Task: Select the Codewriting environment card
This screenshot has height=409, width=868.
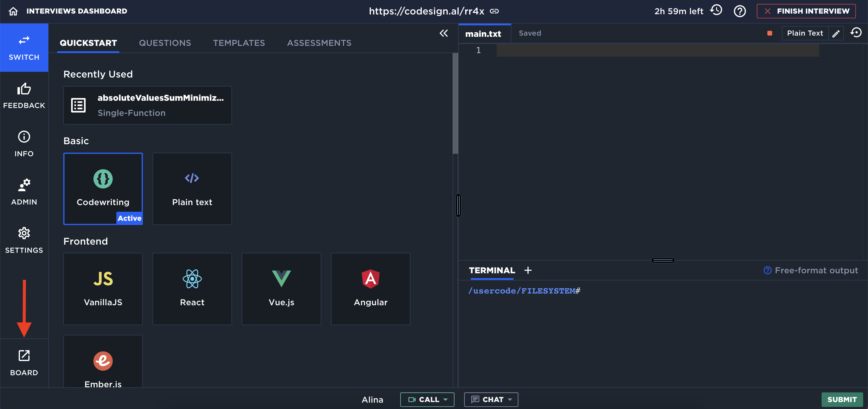Action: 103,189
